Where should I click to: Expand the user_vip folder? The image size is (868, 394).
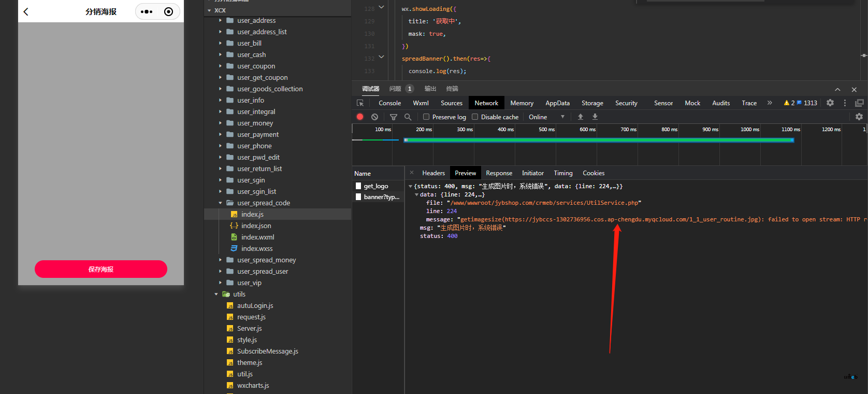click(220, 283)
